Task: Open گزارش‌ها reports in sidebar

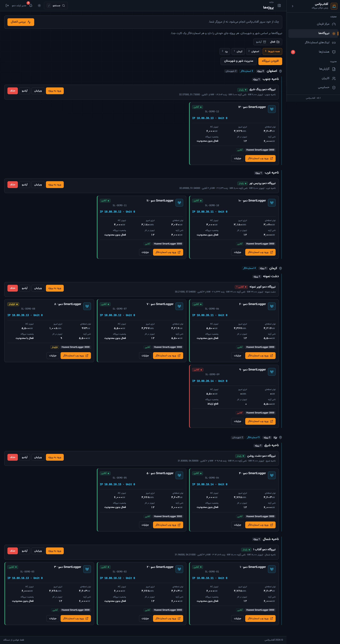Action: 313,69
